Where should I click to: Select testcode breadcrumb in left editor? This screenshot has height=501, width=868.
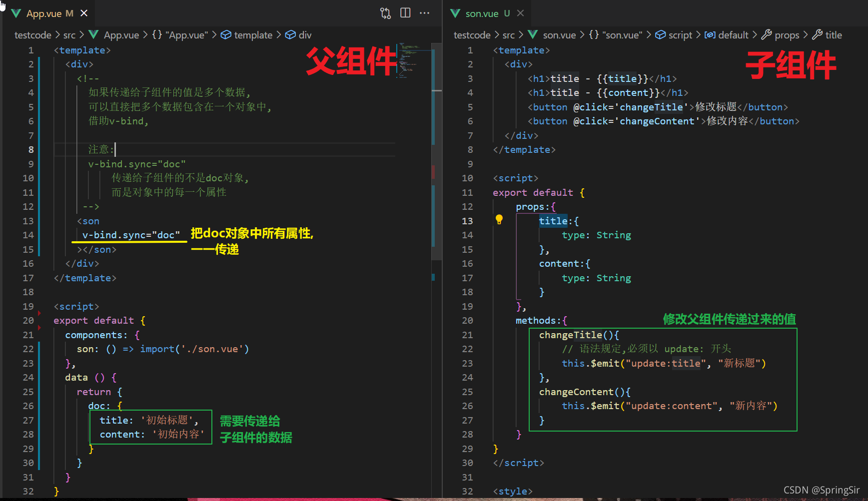pyautogui.click(x=33, y=35)
